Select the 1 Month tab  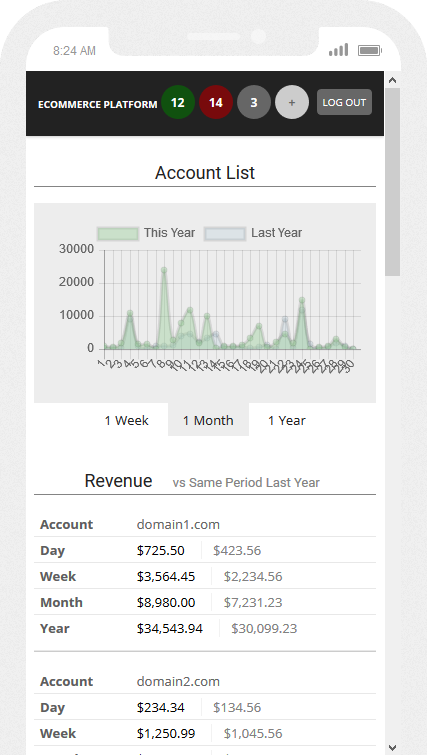coord(208,420)
